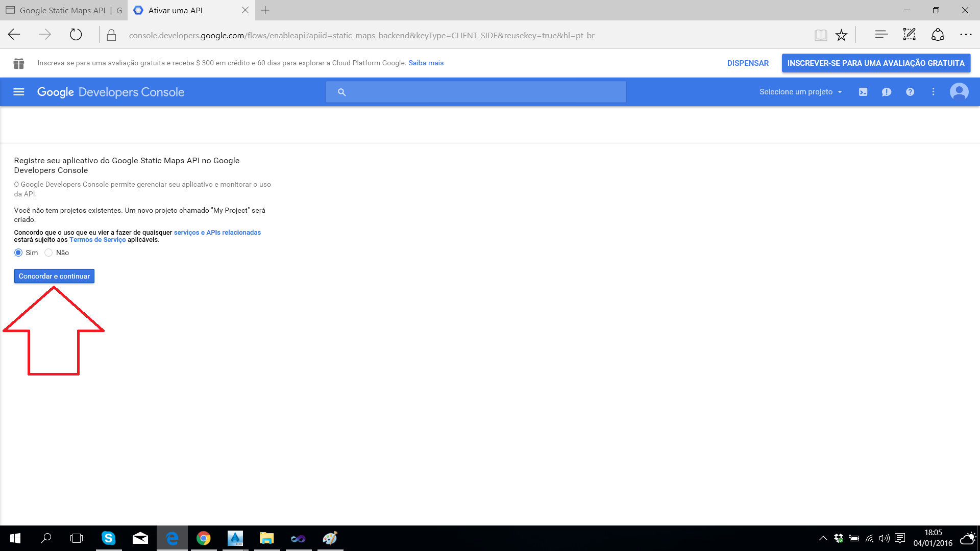Open Task View from the taskbar
Screen dimensions: 980x551
click(77, 538)
